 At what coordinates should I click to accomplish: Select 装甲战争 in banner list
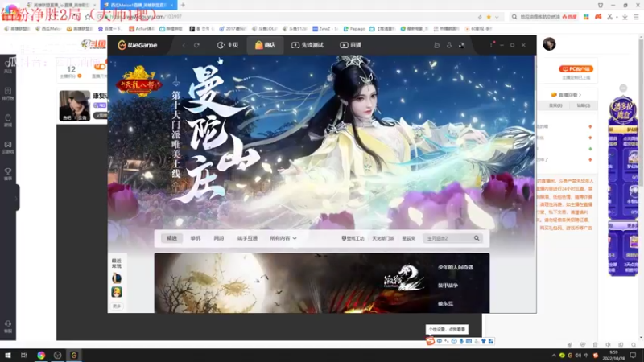point(448,286)
